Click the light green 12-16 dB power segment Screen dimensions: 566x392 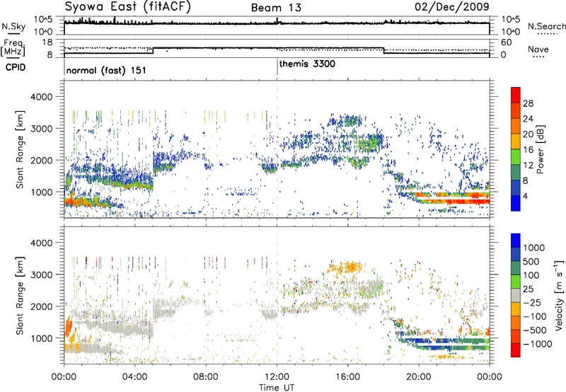point(516,156)
